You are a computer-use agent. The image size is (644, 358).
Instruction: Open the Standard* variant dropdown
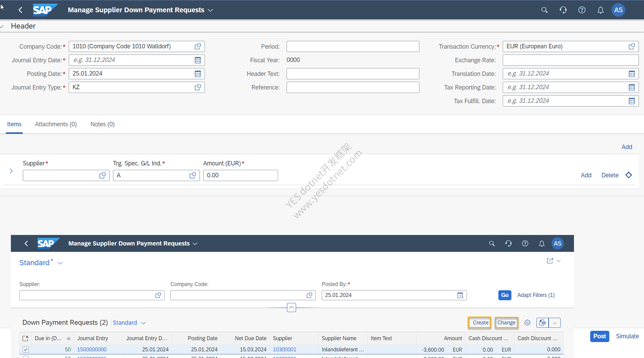60,263
